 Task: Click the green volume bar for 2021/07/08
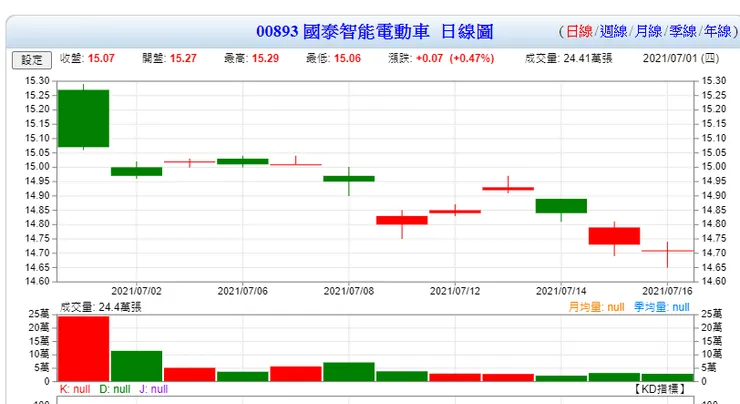click(x=349, y=372)
